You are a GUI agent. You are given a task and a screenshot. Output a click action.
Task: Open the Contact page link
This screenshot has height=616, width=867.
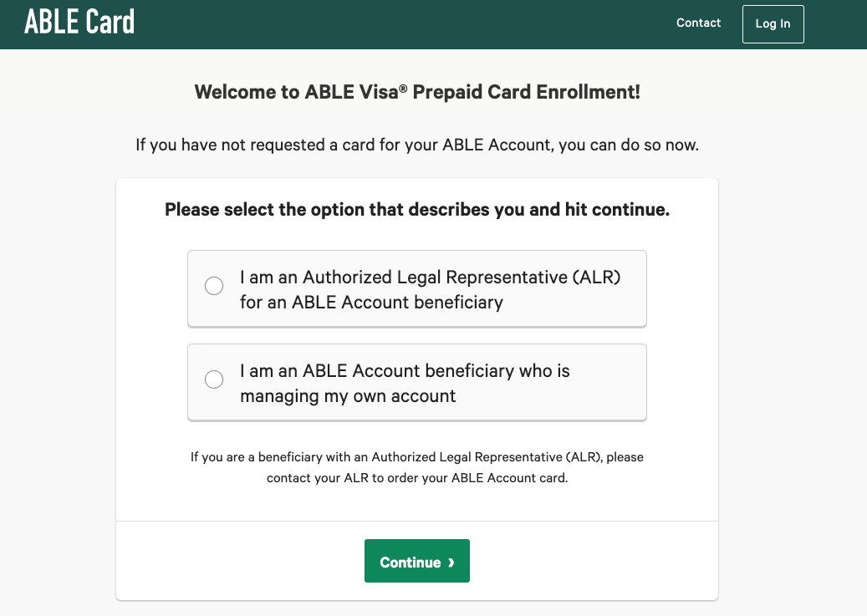698,23
